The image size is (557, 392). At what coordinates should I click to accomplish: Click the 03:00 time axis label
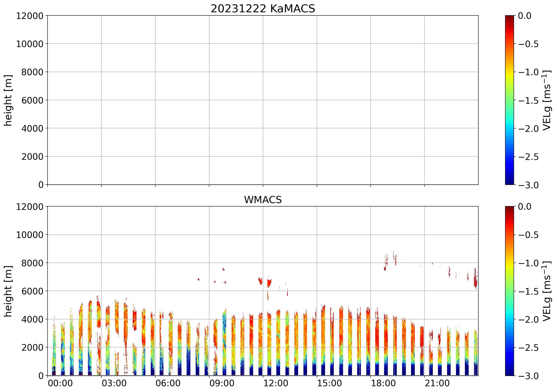click(x=114, y=383)
